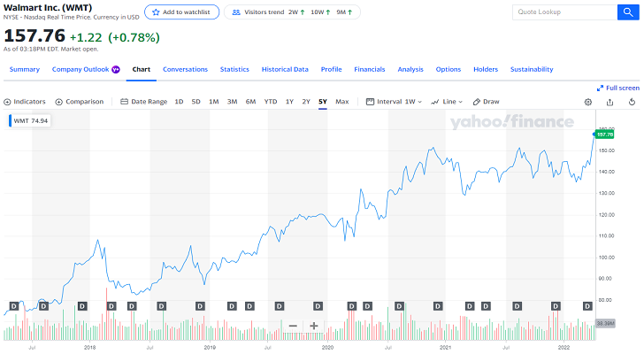Add an indicator with Indicators button

pos(25,102)
